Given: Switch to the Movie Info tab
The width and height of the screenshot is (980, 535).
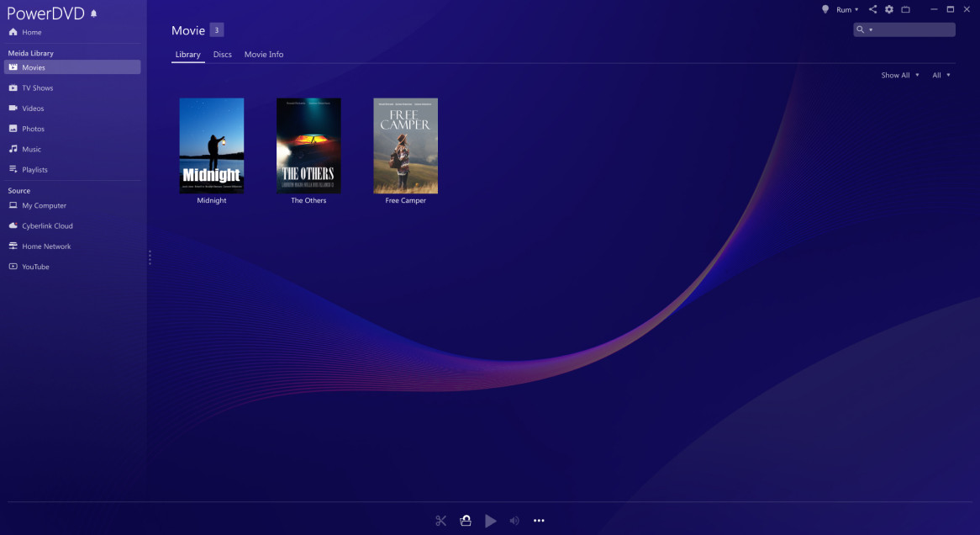Looking at the screenshot, I should point(263,54).
